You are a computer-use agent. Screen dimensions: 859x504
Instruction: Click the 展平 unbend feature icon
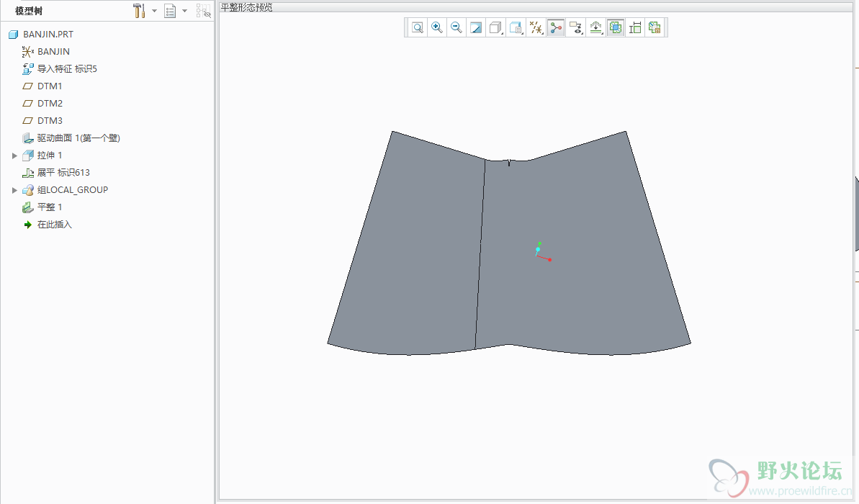(x=27, y=173)
